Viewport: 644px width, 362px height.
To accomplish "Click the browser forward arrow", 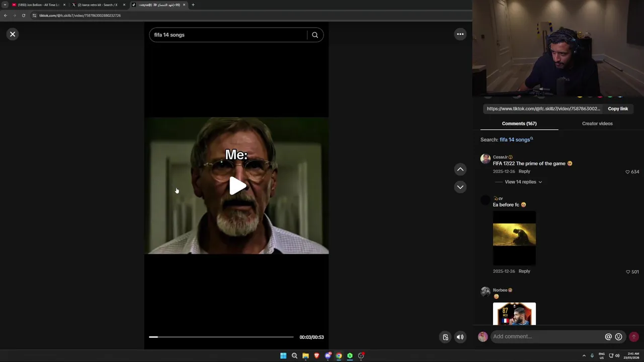I will click(x=14, y=16).
